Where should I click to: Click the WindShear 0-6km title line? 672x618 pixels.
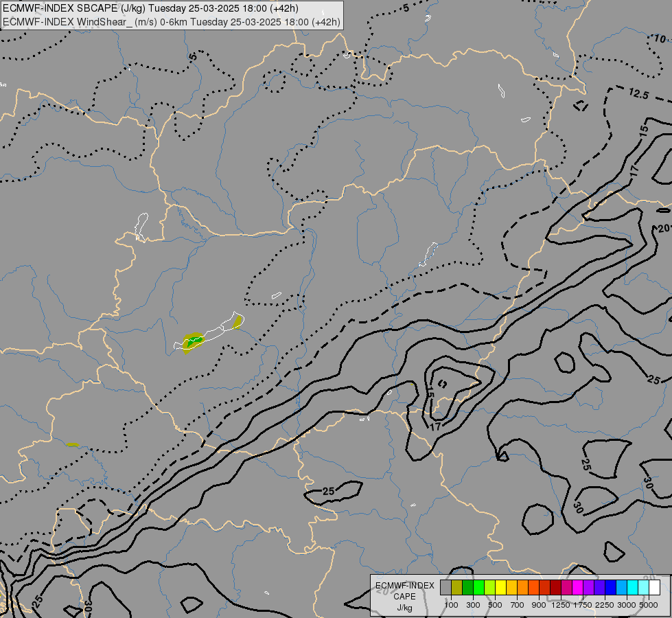[172, 22]
